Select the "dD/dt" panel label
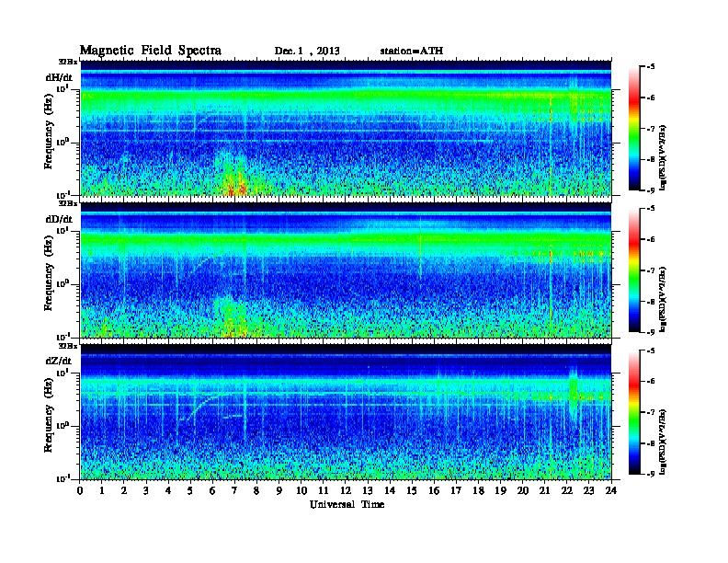Screen dimensions: 728x563 coord(59,219)
